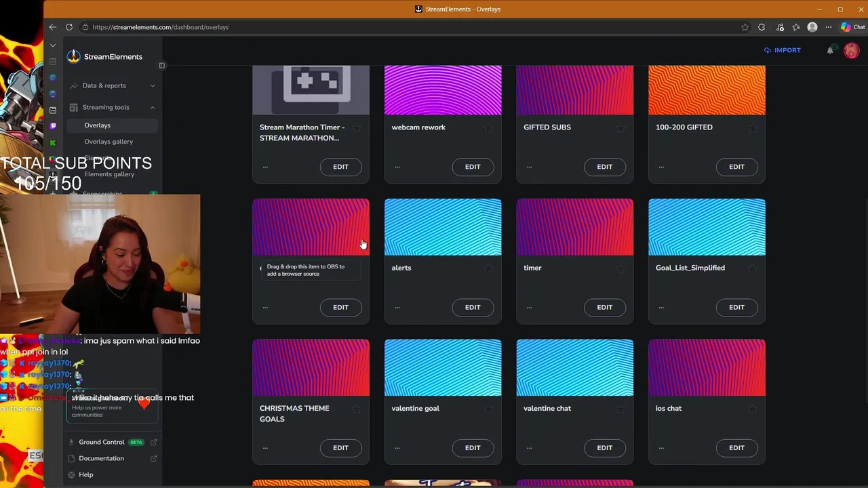868x488 pixels.
Task: Reload the page with the refresh icon
Action: pos(69,27)
